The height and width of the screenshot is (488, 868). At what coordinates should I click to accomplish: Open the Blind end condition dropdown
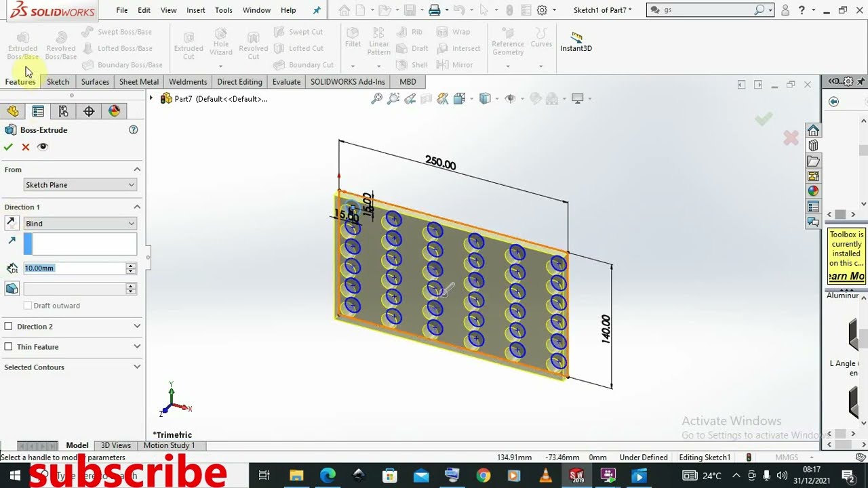click(80, 224)
